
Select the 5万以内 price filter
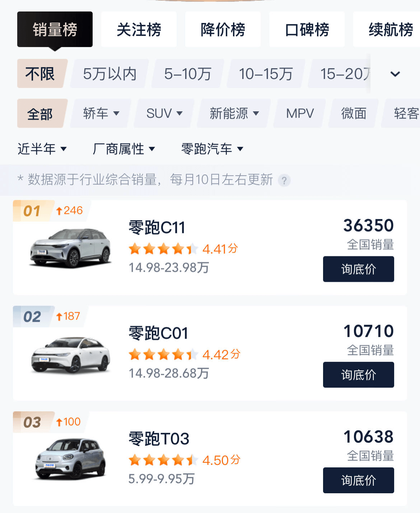pos(109,74)
